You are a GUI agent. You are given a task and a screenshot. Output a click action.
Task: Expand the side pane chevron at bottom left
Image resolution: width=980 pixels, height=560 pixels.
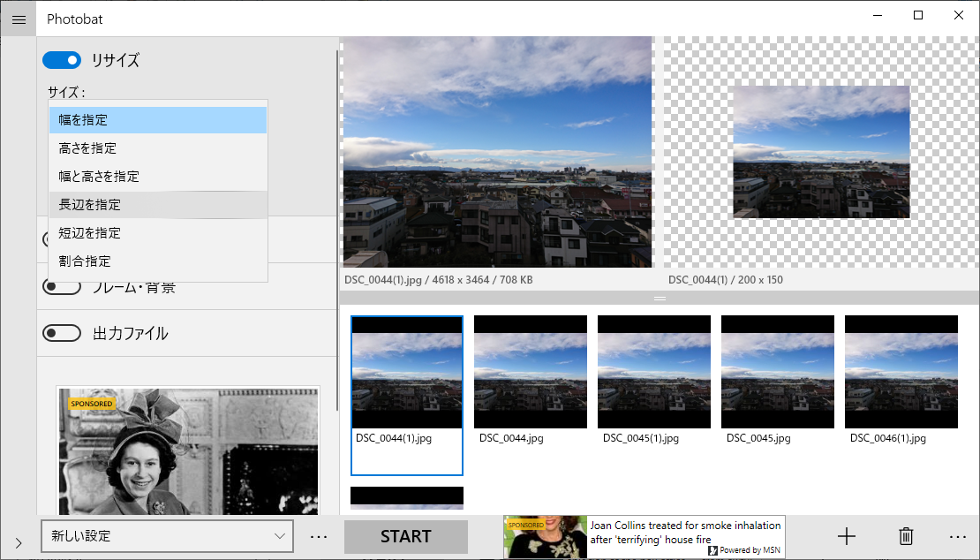[x=19, y=543]
